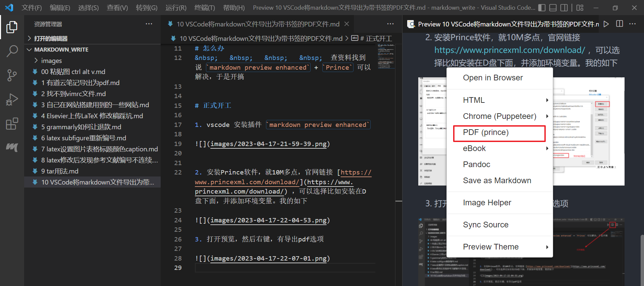Open preview group more actions ellipsis
This screenshot has height=286, width=644.
click(x=632, y=24)
